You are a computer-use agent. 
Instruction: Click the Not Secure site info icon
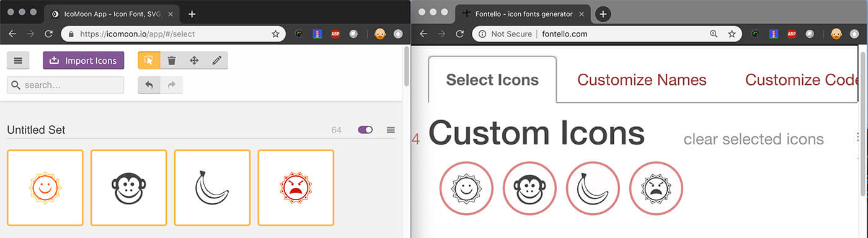click(x=482, y=34)
